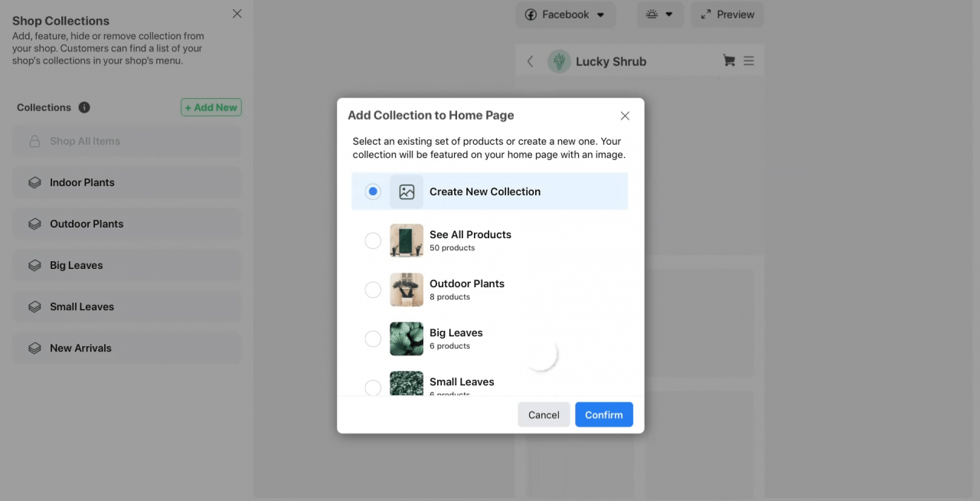Click the sun appearance icon in the toolbar
980x501 pixels.
click(x=652, y=14)
